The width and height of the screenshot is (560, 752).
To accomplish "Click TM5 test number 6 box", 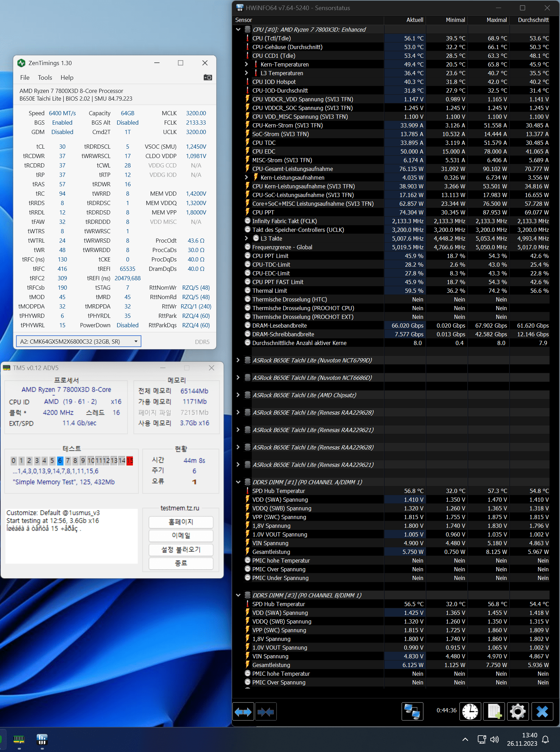I will [60, 461].
